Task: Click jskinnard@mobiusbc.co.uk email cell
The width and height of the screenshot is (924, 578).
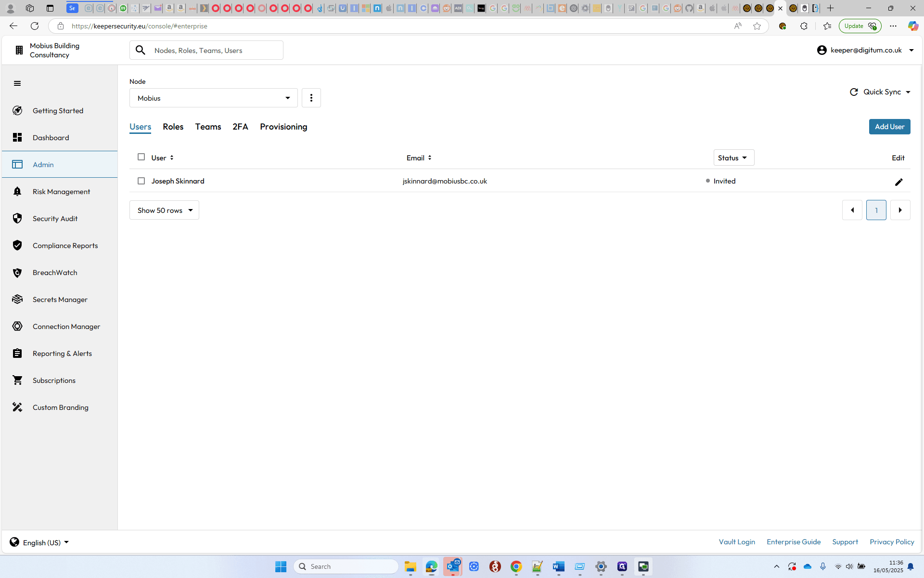Action: pos(445,181)
